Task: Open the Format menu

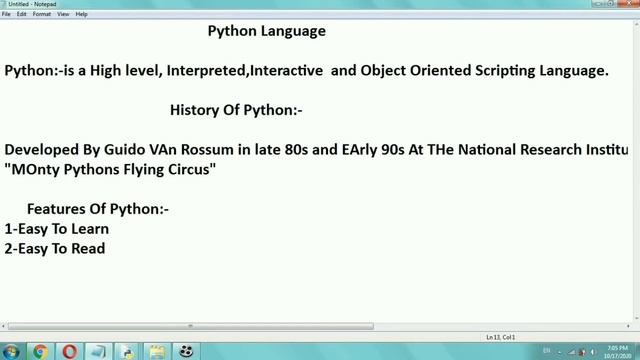Action: [x=42, y=14]
